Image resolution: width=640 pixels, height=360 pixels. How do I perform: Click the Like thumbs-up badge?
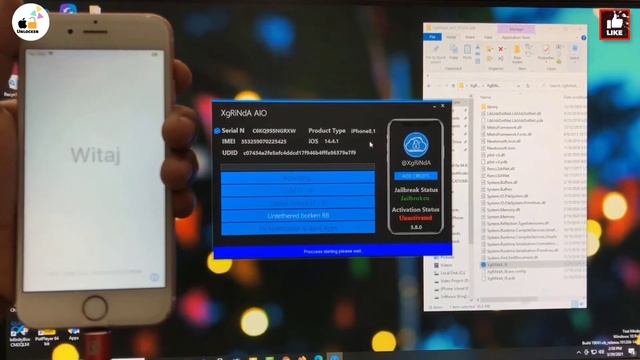pos(615,25)
